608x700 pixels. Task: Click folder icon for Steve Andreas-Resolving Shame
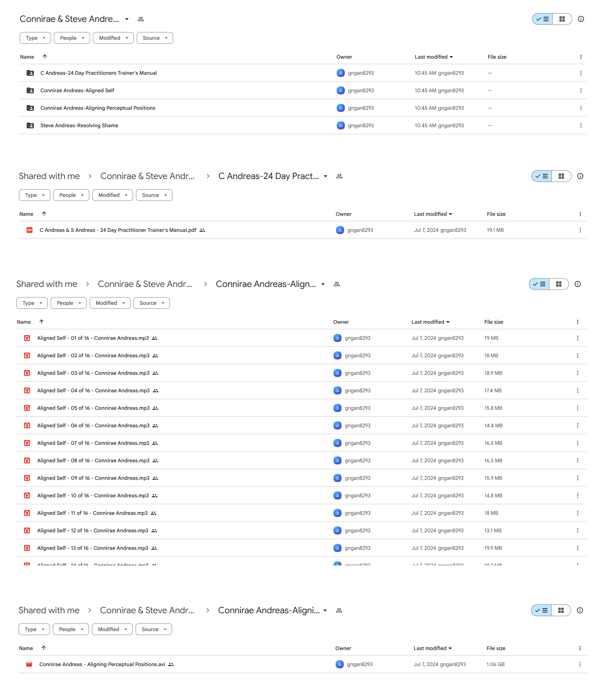click(x=30, y=125)
